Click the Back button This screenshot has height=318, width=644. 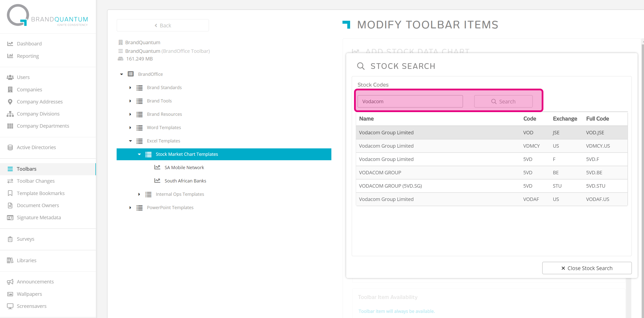(x=162, y=25)
